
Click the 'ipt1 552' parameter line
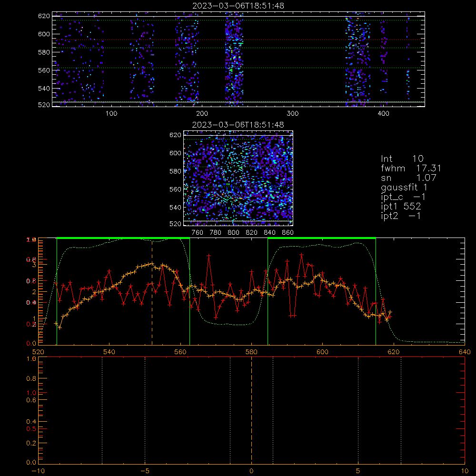click(401, 207)
